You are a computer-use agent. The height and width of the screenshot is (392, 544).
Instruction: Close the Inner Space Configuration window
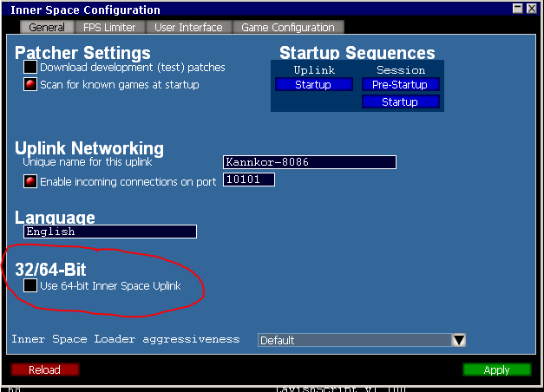tap(532, 9)
